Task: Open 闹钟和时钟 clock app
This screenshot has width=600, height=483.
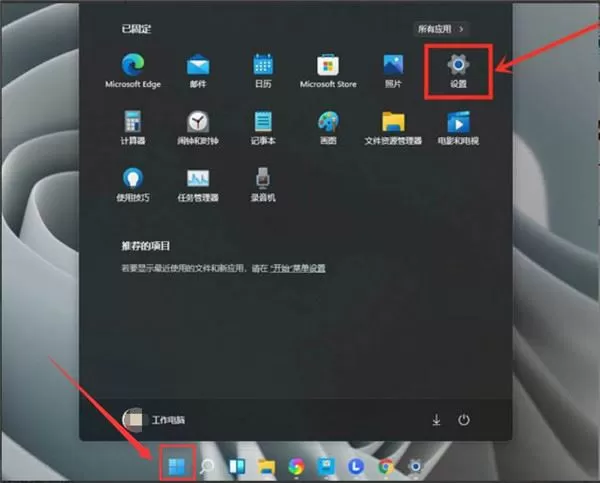Action: tap(198, 128)
